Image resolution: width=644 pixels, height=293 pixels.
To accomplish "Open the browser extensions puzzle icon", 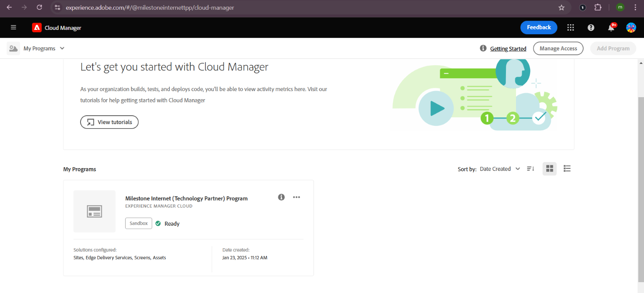I will (x=598, y=7).
